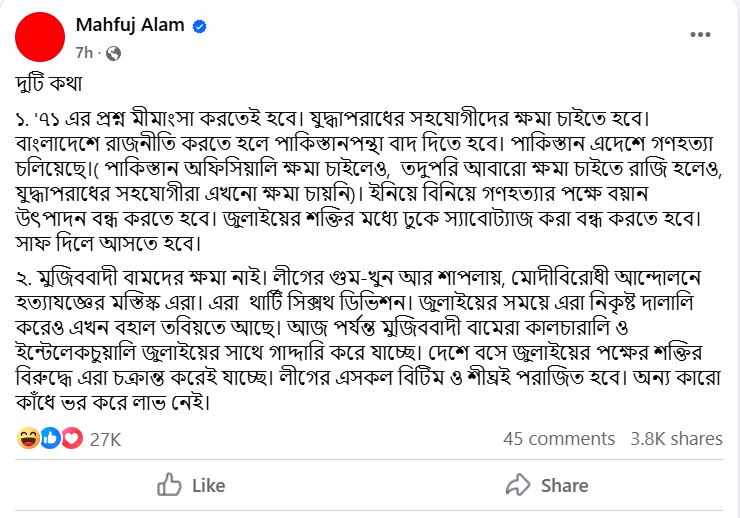Click the post heading 'দুটি কথা'

(49, 84)
